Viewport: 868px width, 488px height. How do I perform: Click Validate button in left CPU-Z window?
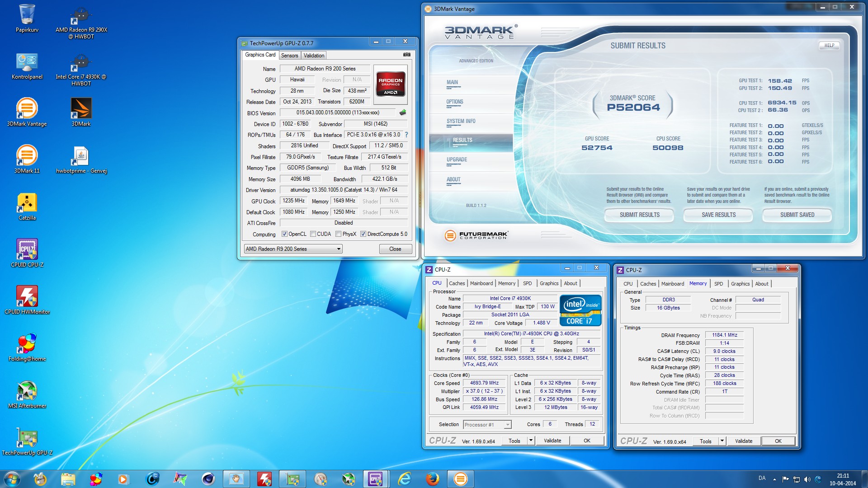point(552,441)
